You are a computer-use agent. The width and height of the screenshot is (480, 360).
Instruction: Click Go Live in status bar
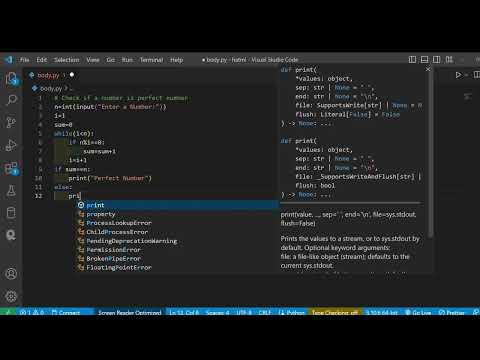(x=418, y=312)
